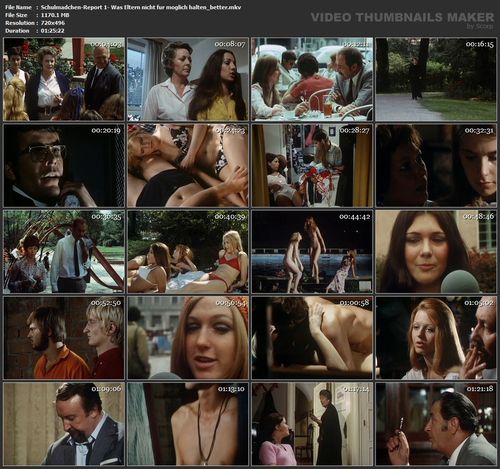
Task: Open the thumbnail stamped 00:04:03
Action: coord(64,79)
